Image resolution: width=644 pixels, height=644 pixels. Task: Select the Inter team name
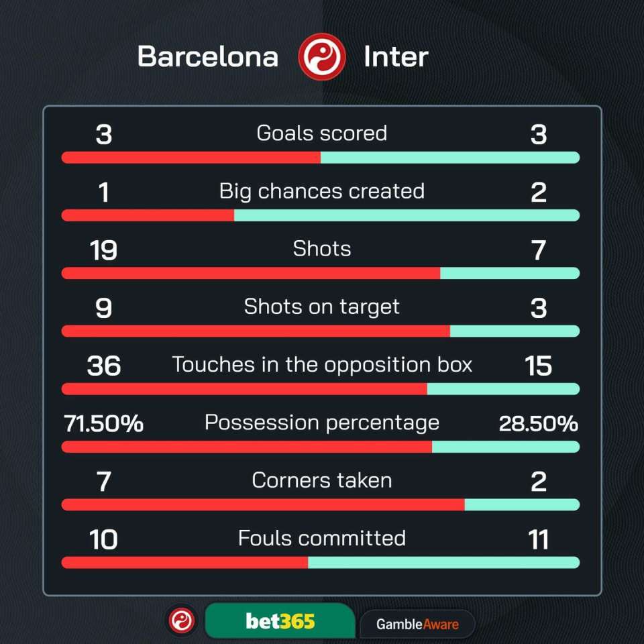coord(396,57)
